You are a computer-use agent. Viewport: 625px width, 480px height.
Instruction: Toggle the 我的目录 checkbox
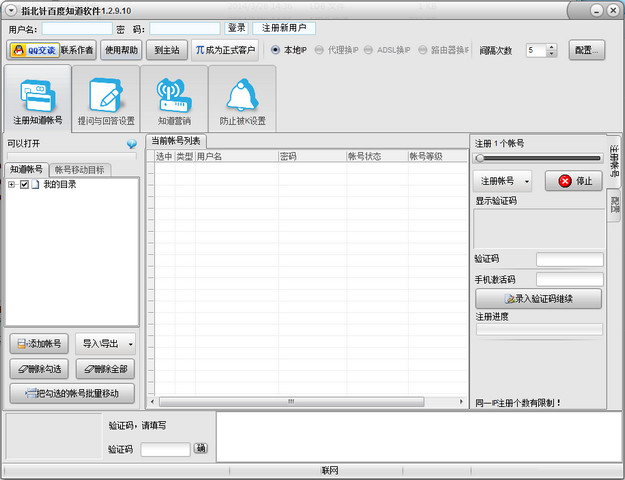(24, 185)
